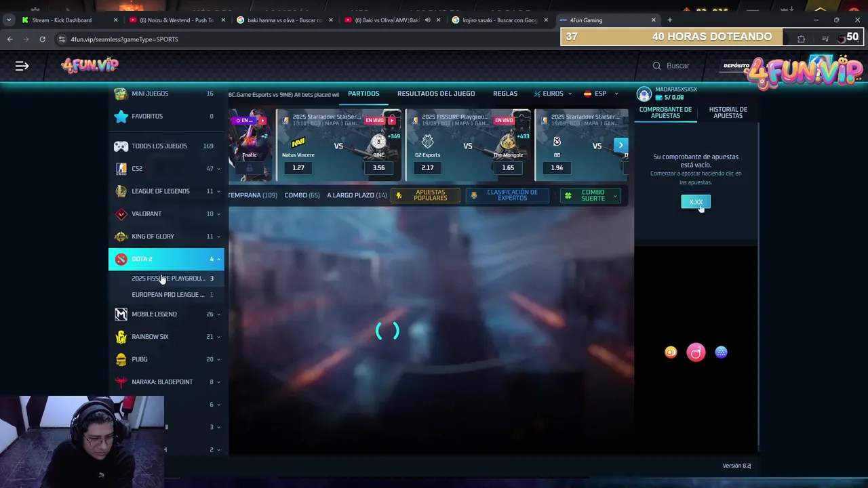Collapse the Dota 2 tournaments chevron
Image resolution: width=868 pixels, height=488 pixels.
(x=218, y=259)
